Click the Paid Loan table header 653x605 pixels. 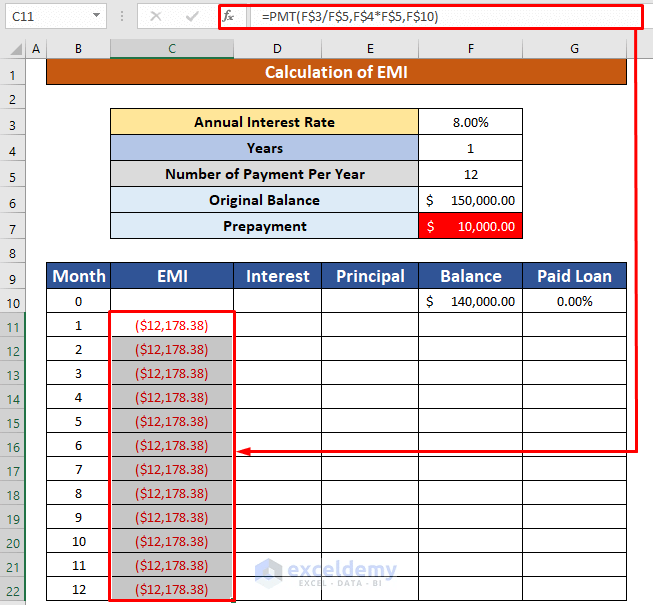tap(574, 276)
